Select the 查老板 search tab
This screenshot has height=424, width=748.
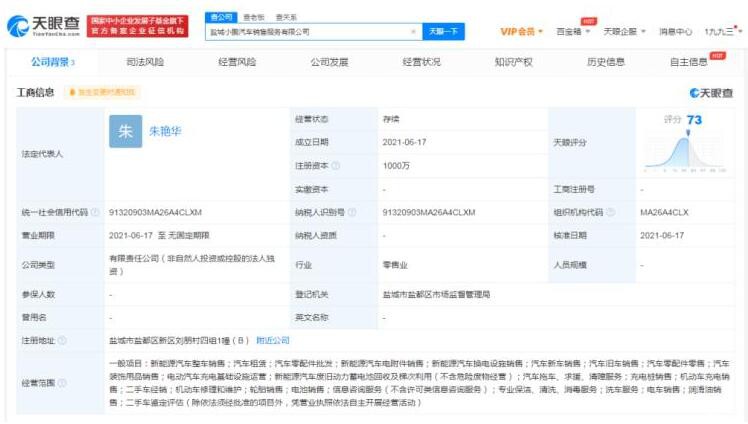coord(253,17)
